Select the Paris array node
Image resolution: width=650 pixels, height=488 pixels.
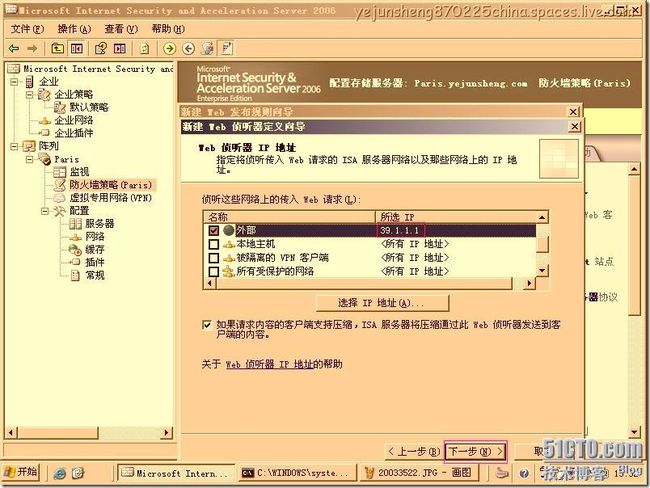[66, 159]
